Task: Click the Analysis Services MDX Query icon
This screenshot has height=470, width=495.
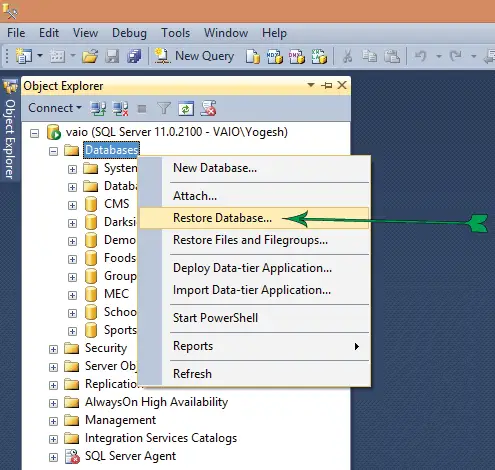Action: point(274,56)
